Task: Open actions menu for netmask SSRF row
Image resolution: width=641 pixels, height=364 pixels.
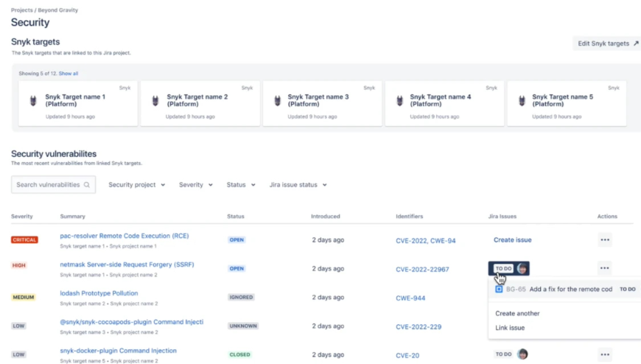Action: pos(605,268)
